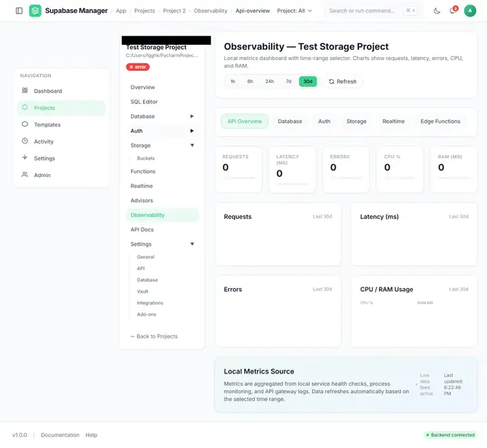
Task: Open the Functions page
Action: (x=162, y=171)
